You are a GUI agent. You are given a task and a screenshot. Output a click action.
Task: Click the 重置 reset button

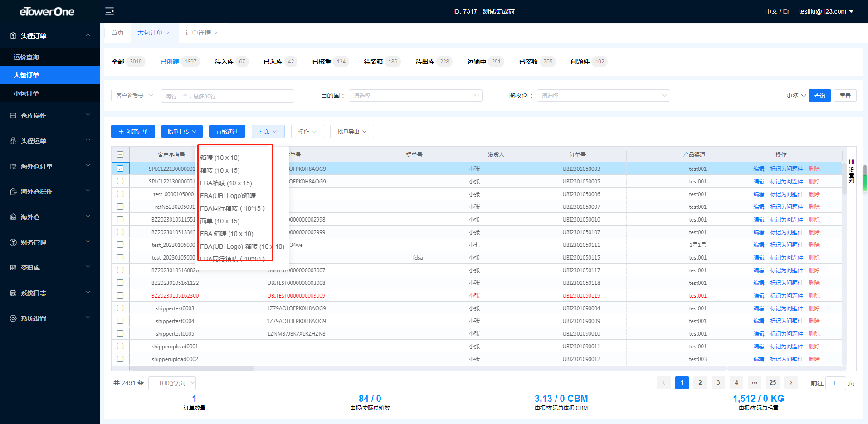[845, 96]
